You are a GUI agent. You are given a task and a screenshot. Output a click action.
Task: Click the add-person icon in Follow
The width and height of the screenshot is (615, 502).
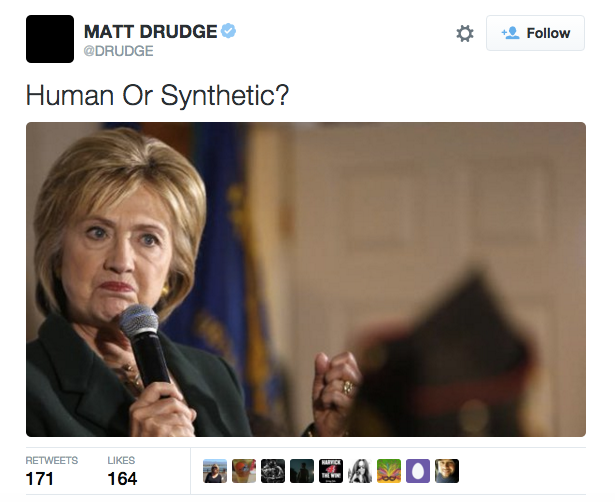click(511, 33)
